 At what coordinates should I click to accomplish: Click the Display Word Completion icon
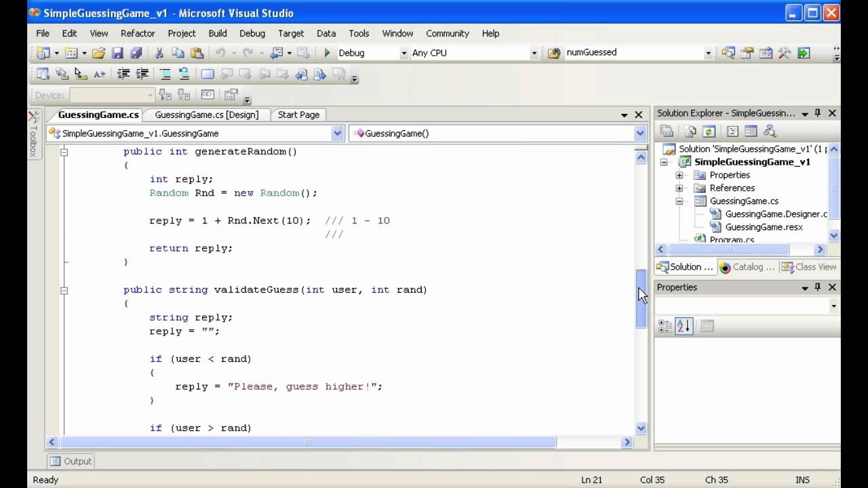[x=99, y=74]
